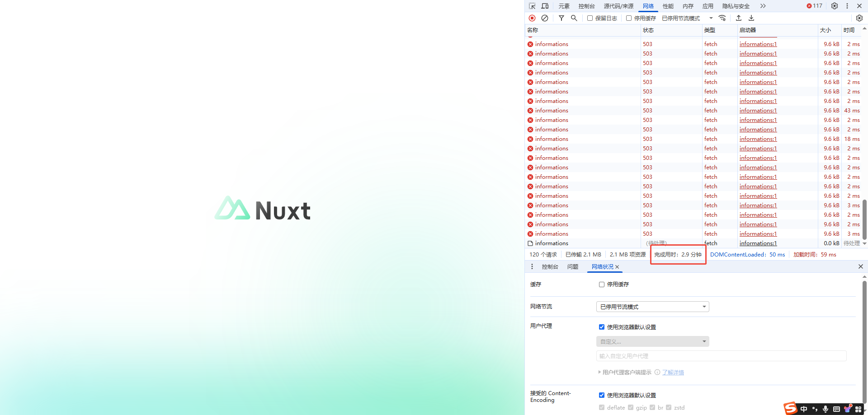Open network search magnifier

point(574,18)
